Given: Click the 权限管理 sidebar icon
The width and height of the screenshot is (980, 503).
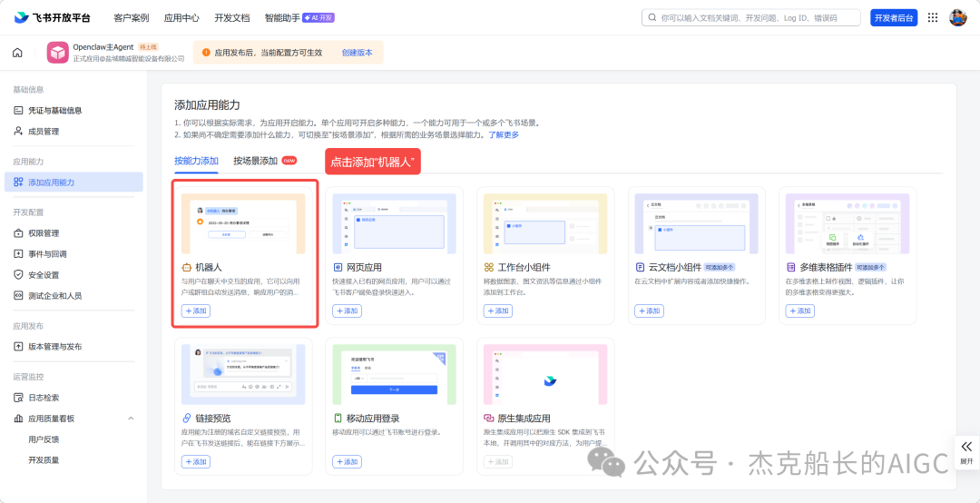Looking at the screenshot, I should (18, 232).
